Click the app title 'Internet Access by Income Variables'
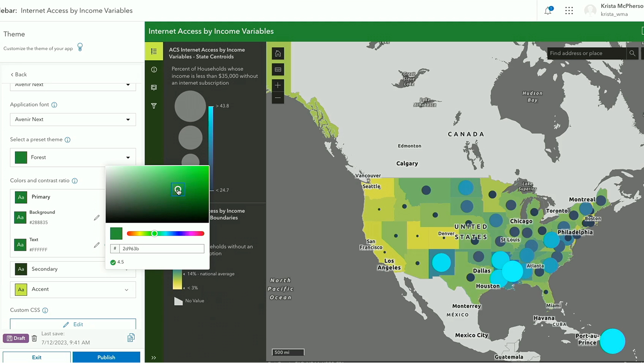Viewport: 644px width, 363px height. [211, 31]
